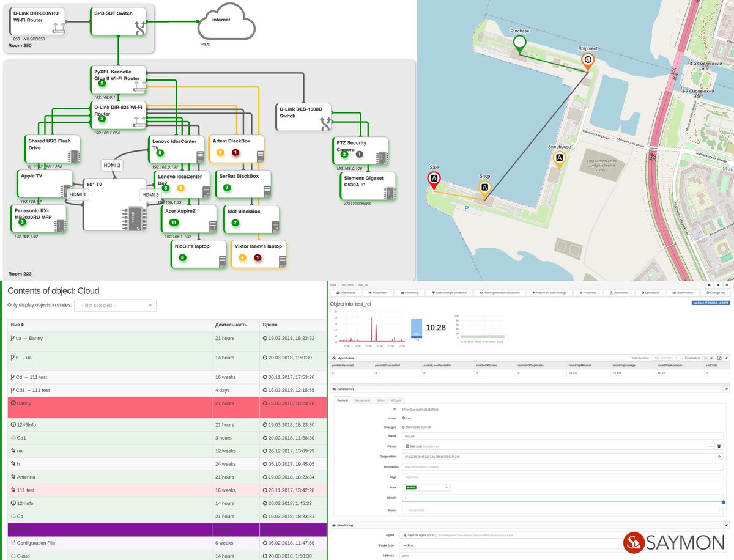Click the 50" TV node

[115, 205]
